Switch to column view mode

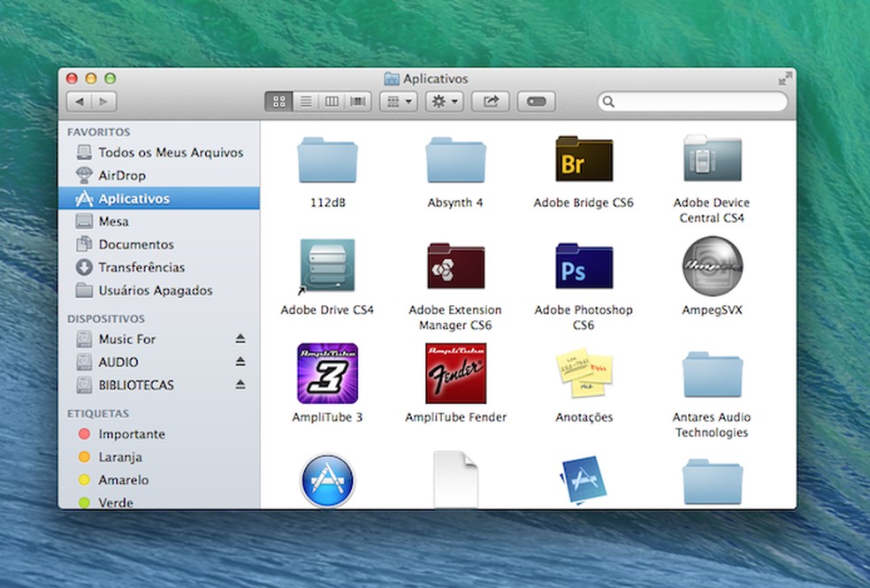pyautogui.click(x=332, y=102)
